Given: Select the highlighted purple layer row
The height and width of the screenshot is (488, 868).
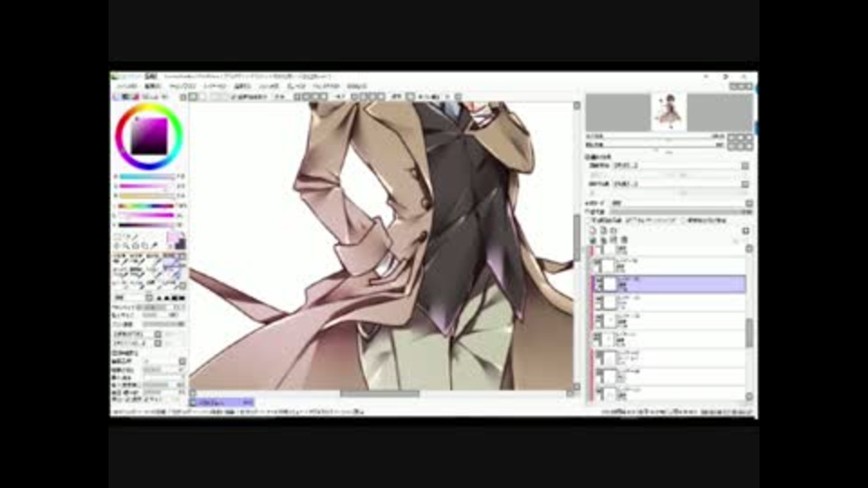Looking at the screenshot, I should 669,285.
